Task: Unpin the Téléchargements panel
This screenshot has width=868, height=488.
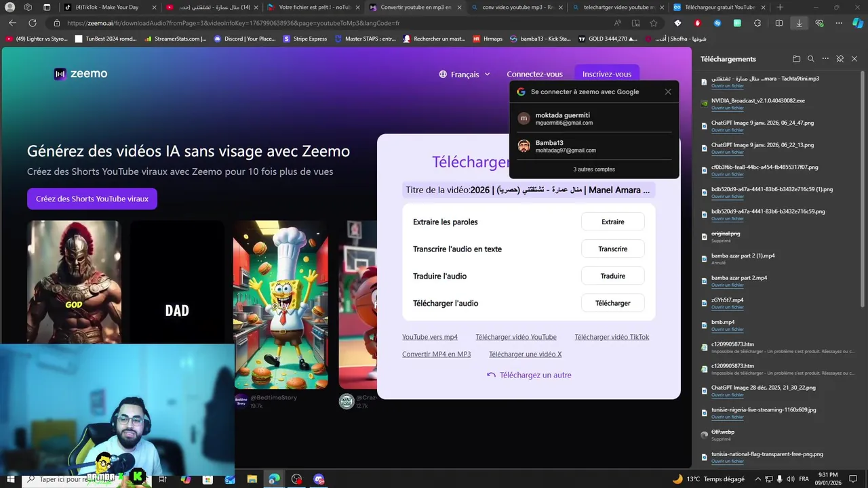Action: coord(840,59)
